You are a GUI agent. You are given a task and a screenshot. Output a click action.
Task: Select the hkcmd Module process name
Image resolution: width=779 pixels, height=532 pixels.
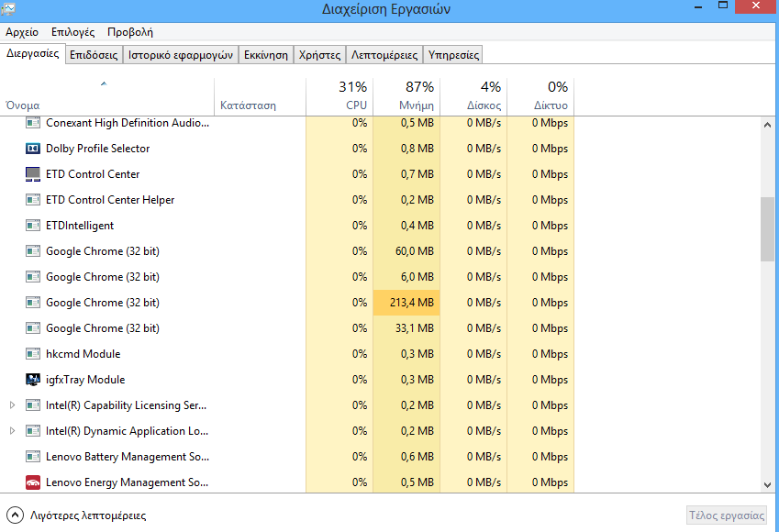click(x=83, y=354)
